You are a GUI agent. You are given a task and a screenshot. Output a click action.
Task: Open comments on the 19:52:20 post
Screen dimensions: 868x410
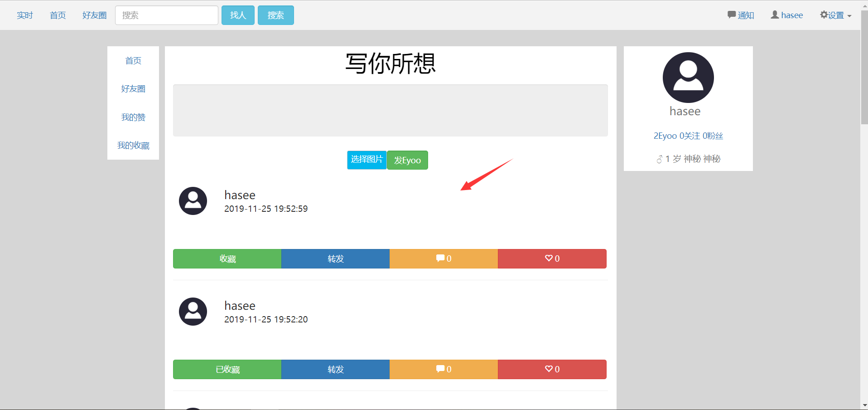[444, 369]
